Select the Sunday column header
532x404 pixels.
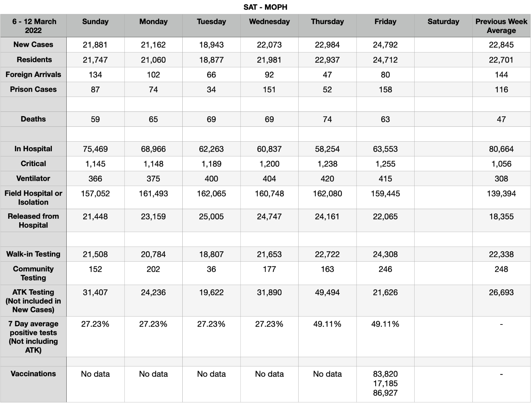tap(95, 26)
